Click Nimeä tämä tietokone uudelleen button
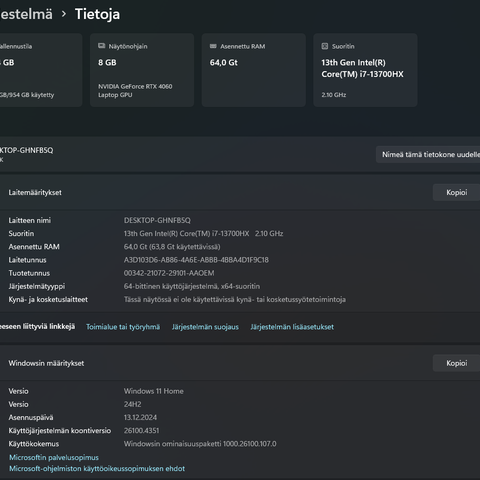This screenshot has width=480, height=480. 428,154
